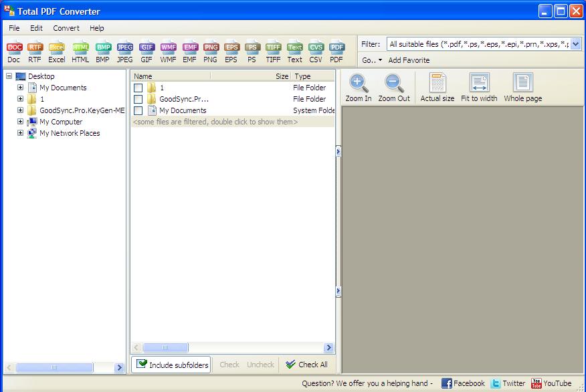Set preview to Fit to width

point(479,88)
